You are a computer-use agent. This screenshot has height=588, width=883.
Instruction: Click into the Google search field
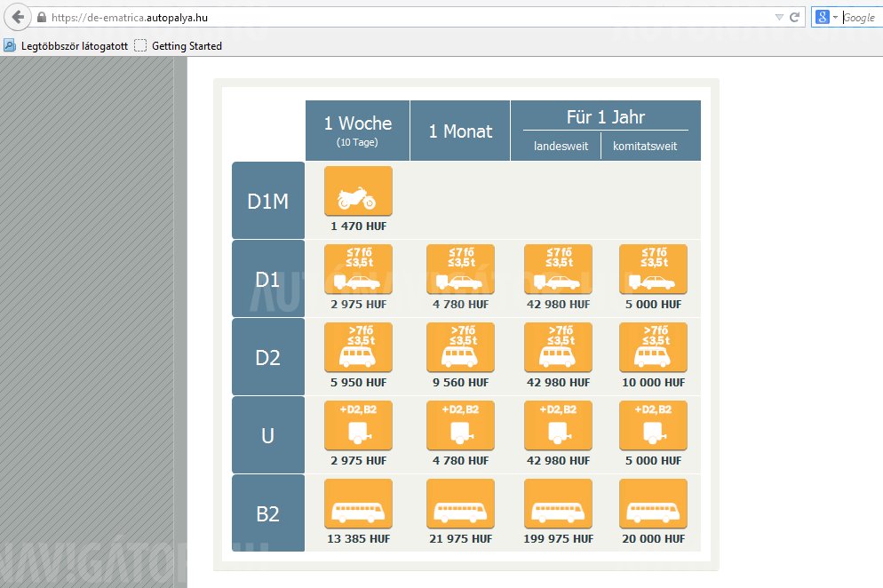(860, 17)
